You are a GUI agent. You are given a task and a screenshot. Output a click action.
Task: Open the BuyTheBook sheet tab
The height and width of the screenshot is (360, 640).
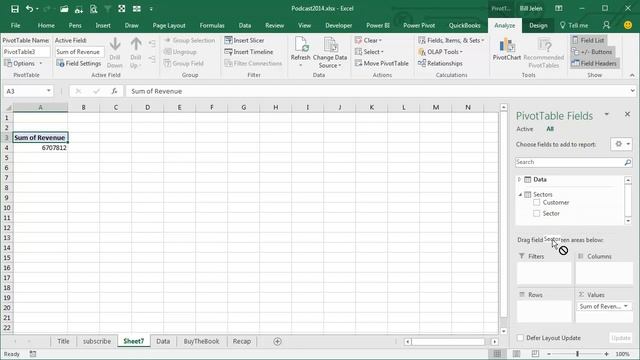(201, 341)
